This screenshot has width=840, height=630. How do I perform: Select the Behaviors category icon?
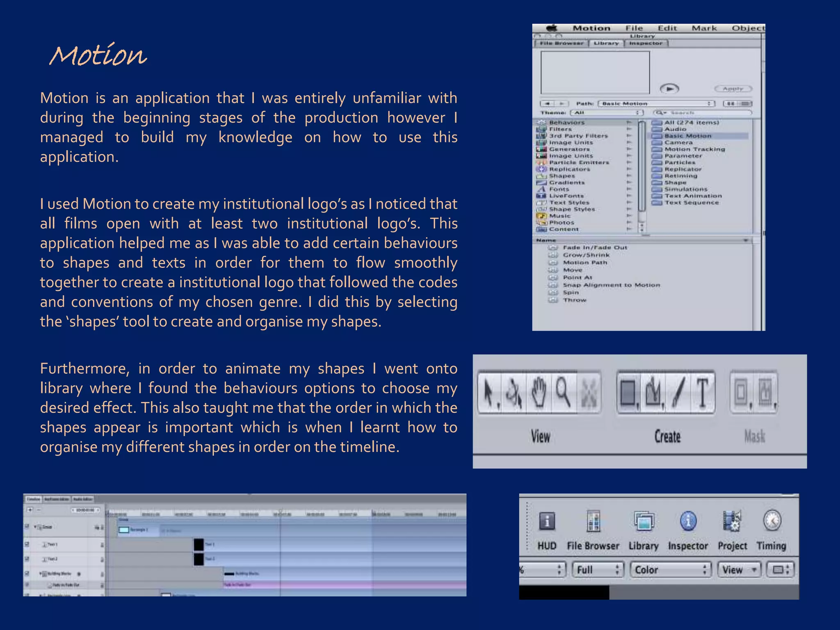click(x=542, y=123)
